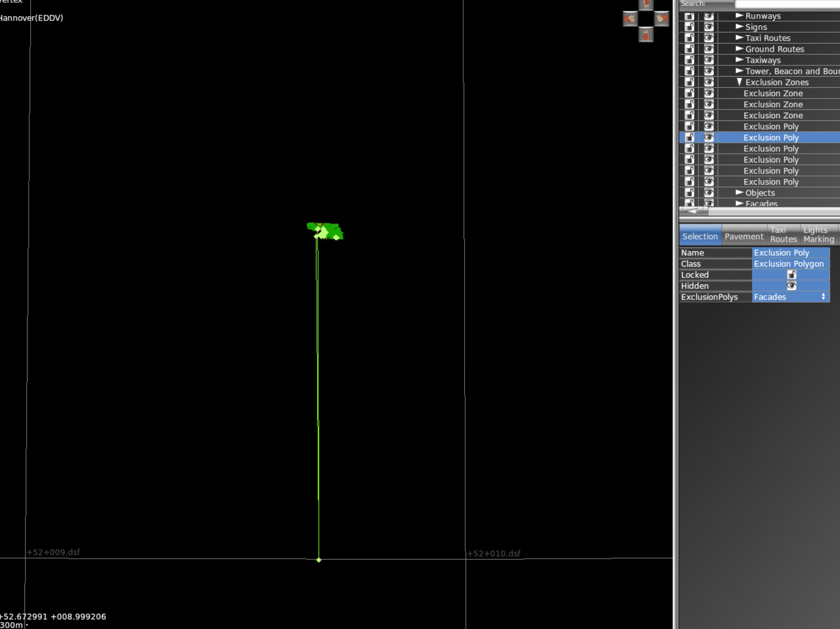Pan map left with the left arrow icon
Image resolution: width=840 pixels, height=629 pixels.
click(x=630, y=19)
